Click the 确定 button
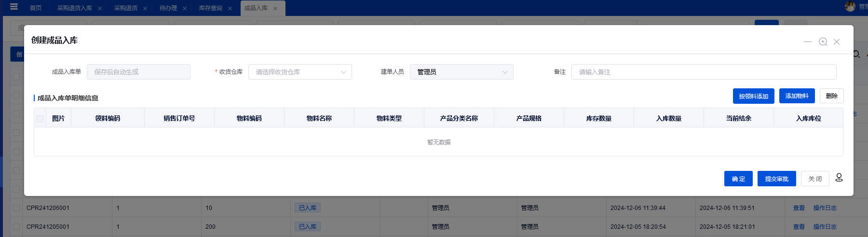 click(x=738, y=179)
